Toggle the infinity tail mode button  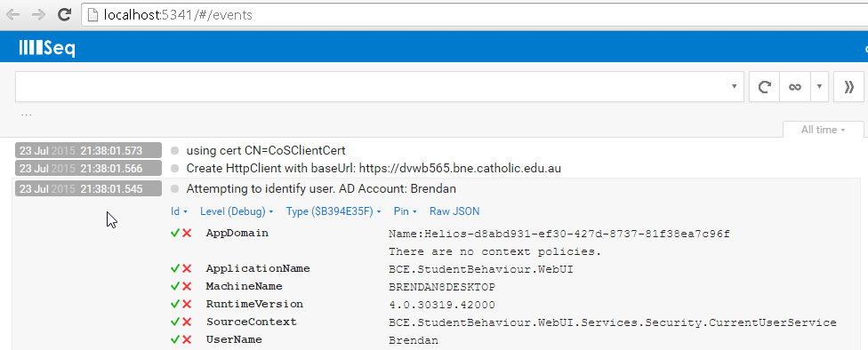[x=795, y=87]
